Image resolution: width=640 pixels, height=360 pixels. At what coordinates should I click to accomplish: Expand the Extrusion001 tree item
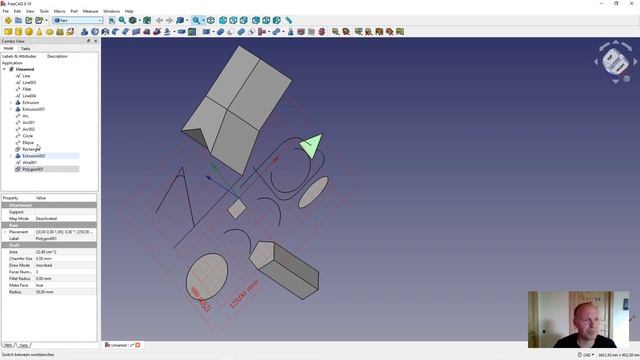point(11,109)
